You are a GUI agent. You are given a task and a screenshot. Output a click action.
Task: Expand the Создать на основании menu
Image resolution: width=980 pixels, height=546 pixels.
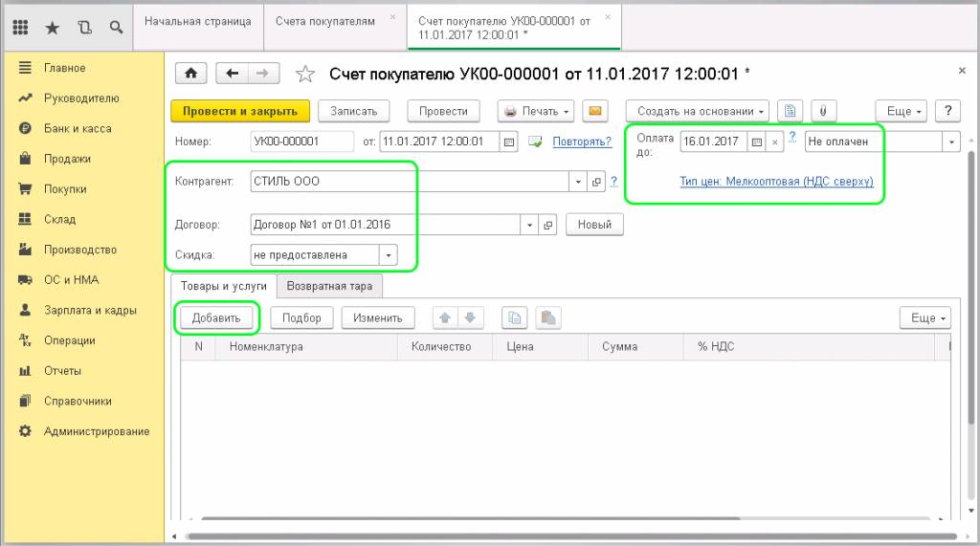(698, 111)
